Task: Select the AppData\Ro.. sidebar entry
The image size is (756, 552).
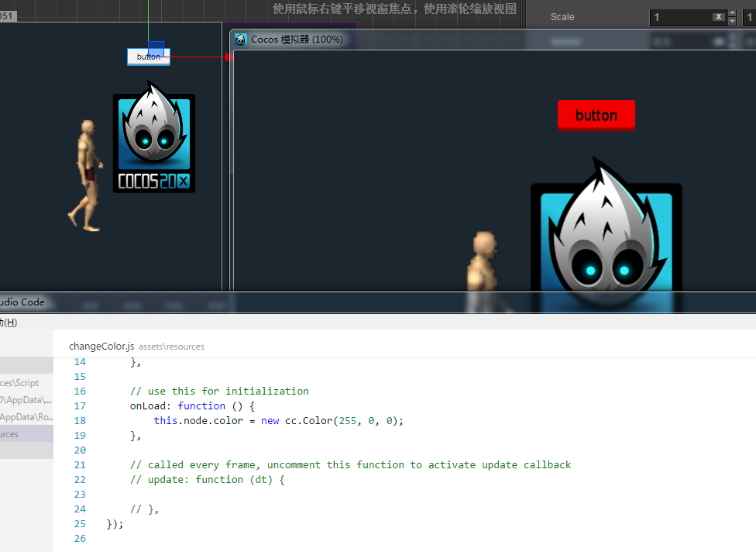Action: pyautogui.click(x=26, y=417)
